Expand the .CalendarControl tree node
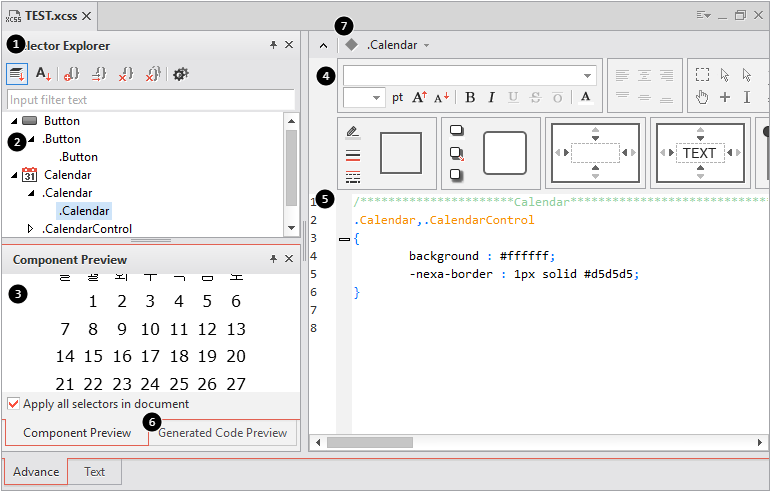The width and height of the screenshot is (771, 492). tap(30, 229)
